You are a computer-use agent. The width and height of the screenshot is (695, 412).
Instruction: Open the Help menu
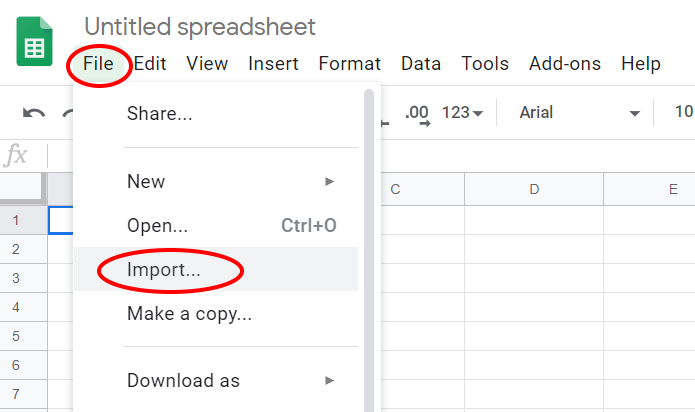[x=640, y=64]
